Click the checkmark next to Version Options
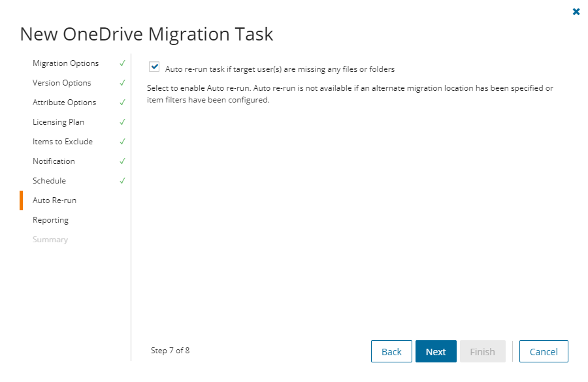 click(x=122, y=83)
